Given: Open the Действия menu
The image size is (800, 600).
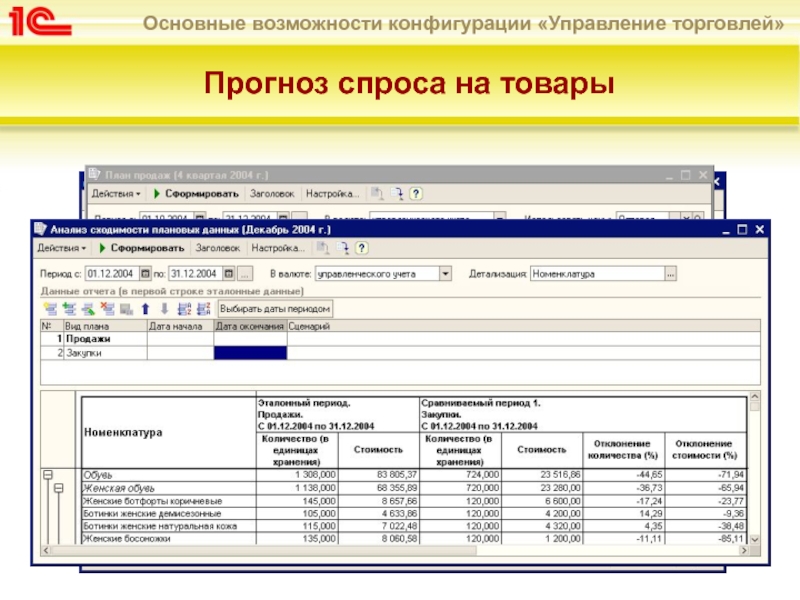Looking at the screenshot, I should pyautogui.click(x=62, y=247).
